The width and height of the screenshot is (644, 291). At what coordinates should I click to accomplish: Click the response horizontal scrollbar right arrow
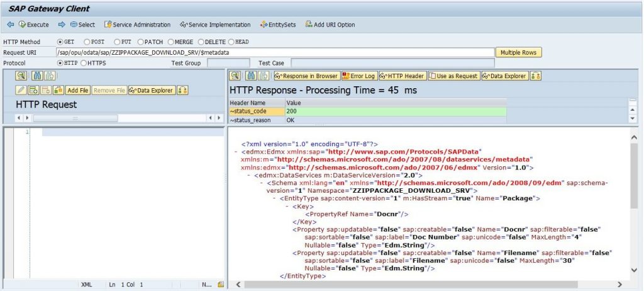[x=619, y=285]
